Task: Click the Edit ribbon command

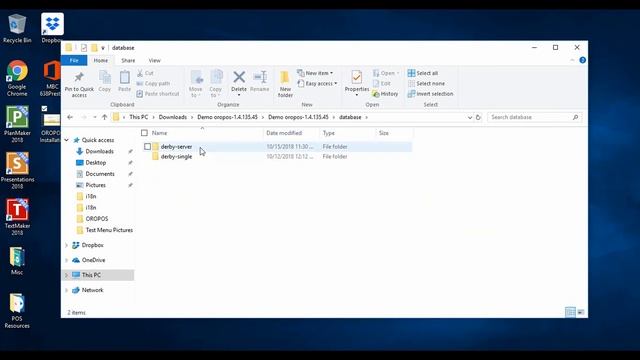Action: 382,83
